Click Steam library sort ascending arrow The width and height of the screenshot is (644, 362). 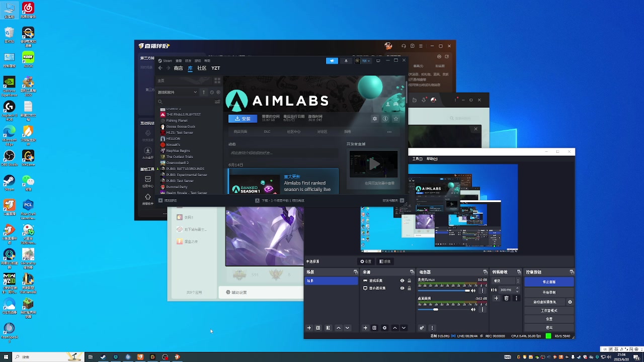(204, 92)
